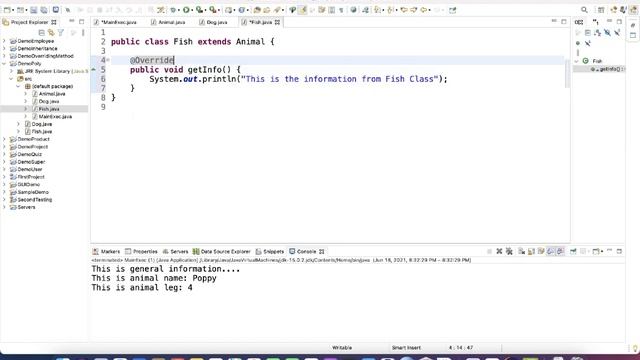Open the dropdown arrow next to Run button

tap(192, 10)
